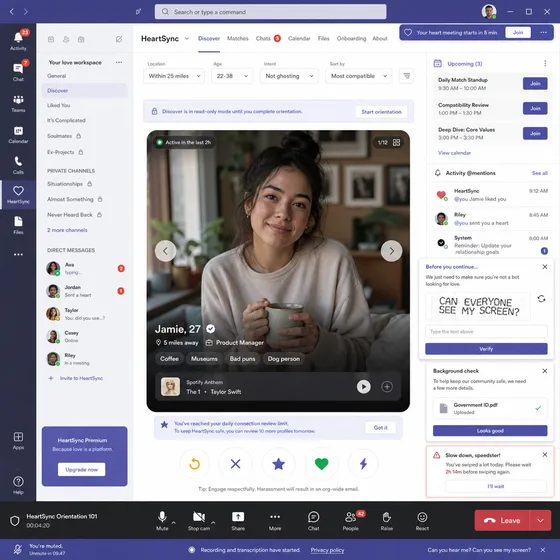Click the X pass button on profile
Image resolution: width=560 pixels, height=560 pixels.
(235, 464)
